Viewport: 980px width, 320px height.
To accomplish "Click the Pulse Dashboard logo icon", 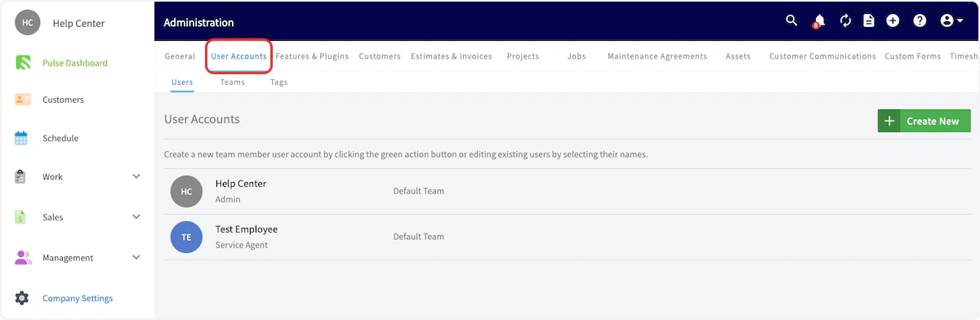I will [x=23, y=63].
